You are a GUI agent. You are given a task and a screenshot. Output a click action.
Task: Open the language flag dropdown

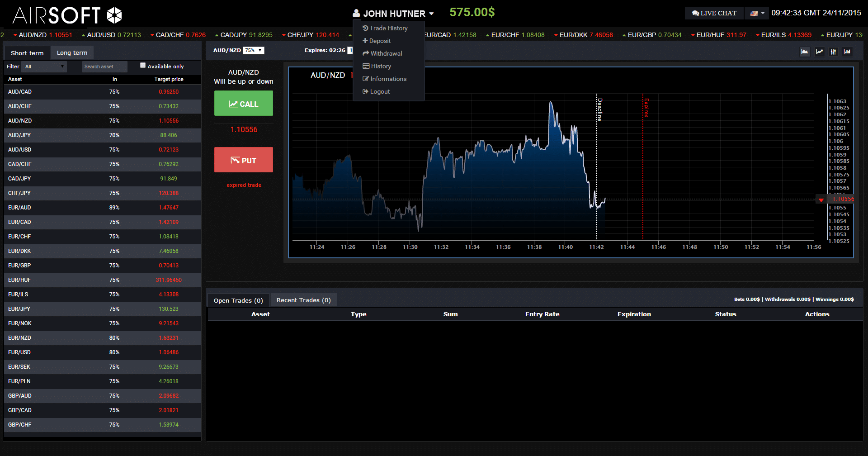click(757, 13)
